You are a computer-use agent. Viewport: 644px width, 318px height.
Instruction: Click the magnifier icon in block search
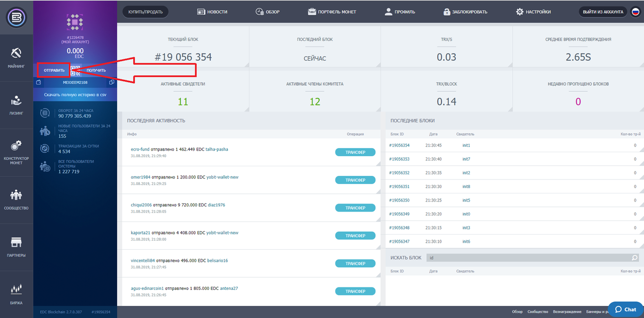(x=635, y=258)
